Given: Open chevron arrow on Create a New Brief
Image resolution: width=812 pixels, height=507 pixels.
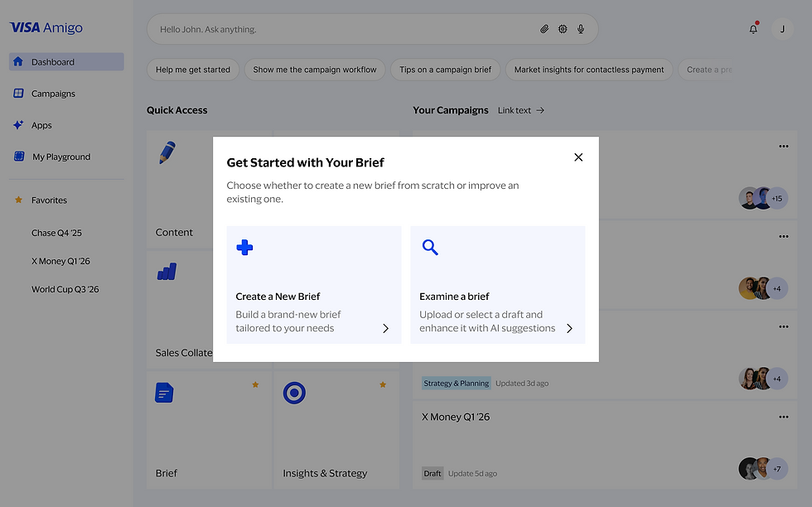Looking at the screenshot, I should tap(385, 328).
